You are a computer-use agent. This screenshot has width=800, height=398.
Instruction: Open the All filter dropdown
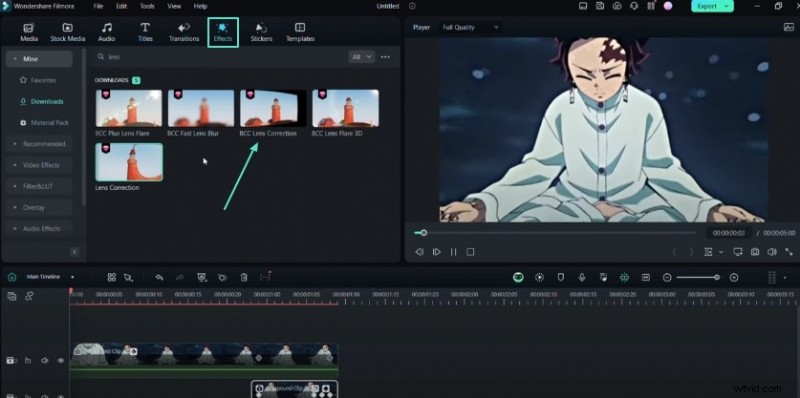(x=362, y=57)
